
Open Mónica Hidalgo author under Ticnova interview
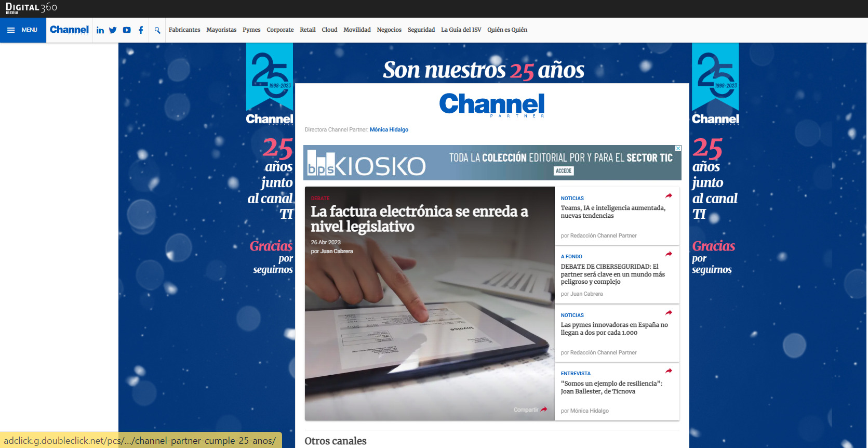(x=590, y=411)
